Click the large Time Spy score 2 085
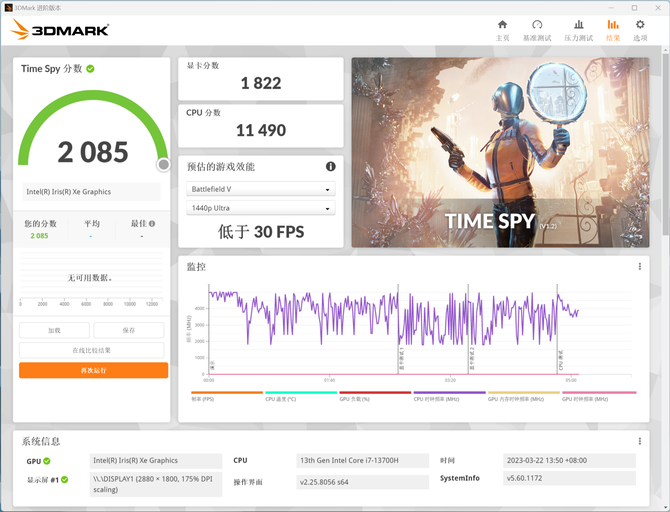670x512 pixels. coord(93,152)
